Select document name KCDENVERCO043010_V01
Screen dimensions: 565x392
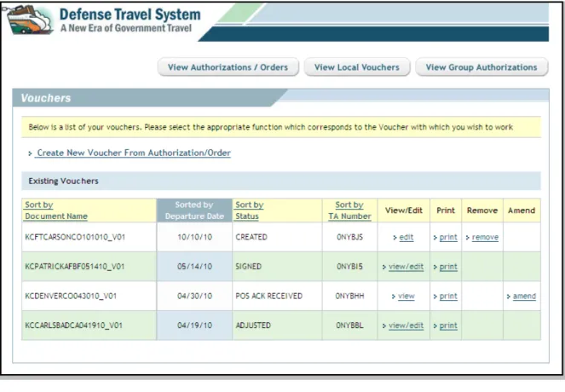pos(71,297)
